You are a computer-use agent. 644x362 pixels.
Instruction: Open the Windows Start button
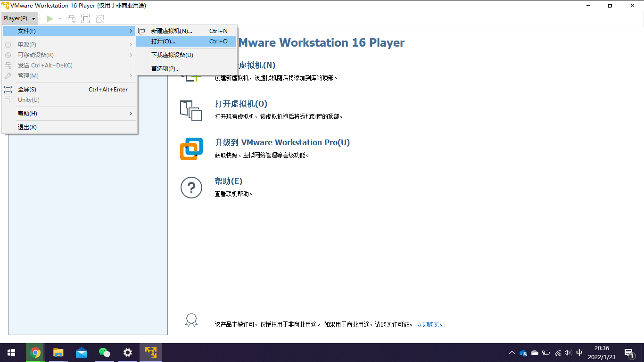click(11, 353)
